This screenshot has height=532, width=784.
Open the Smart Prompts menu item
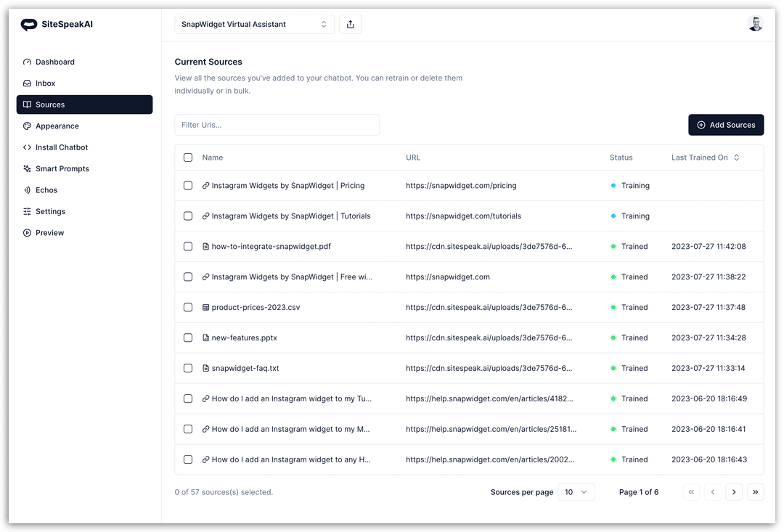click(84, 169)
